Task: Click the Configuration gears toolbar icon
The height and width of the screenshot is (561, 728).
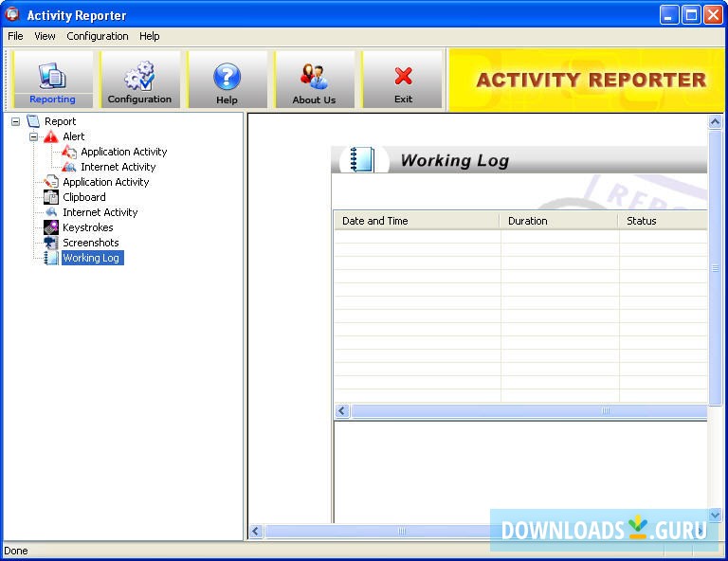Action: coord(139,76)
